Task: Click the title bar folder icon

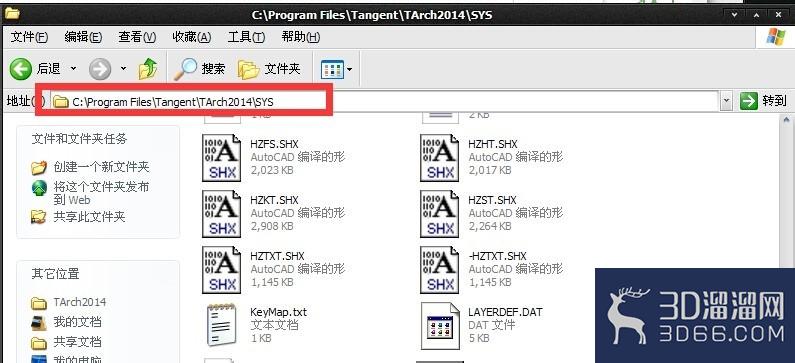Action: pyautogui.click(x=12, y=13)
